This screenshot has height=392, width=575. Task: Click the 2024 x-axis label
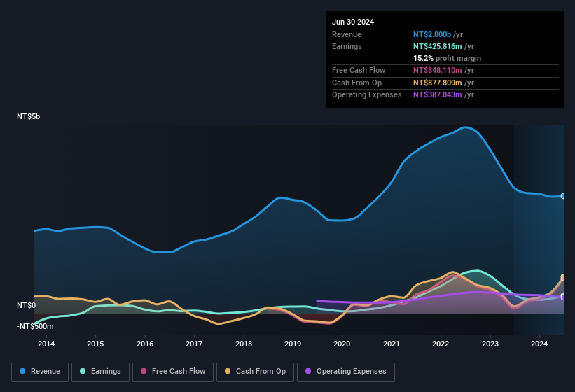pos(539,344)
